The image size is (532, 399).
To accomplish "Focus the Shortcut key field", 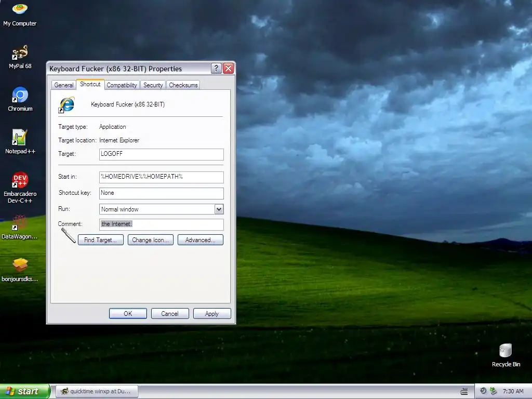I will pyautogui.click(x=162, y=193).
